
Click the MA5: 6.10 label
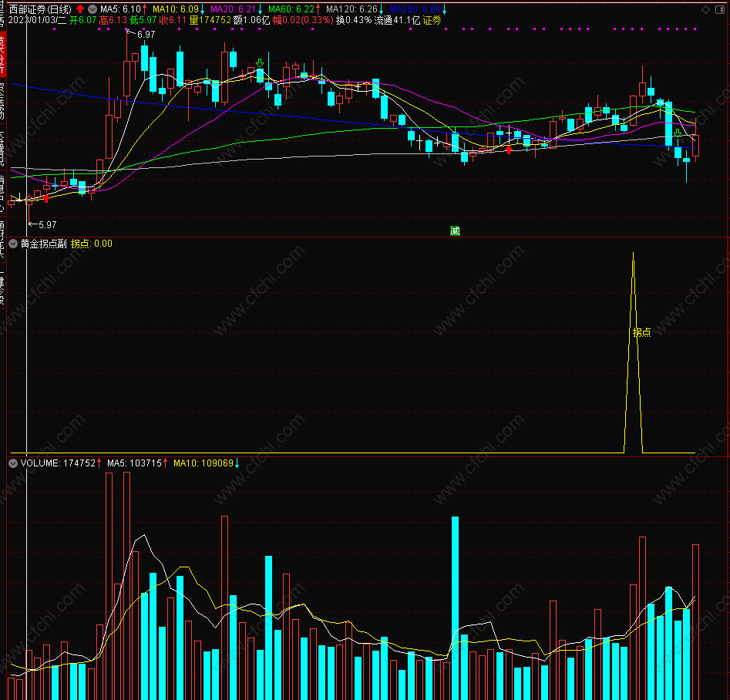[x=120, y=8]
